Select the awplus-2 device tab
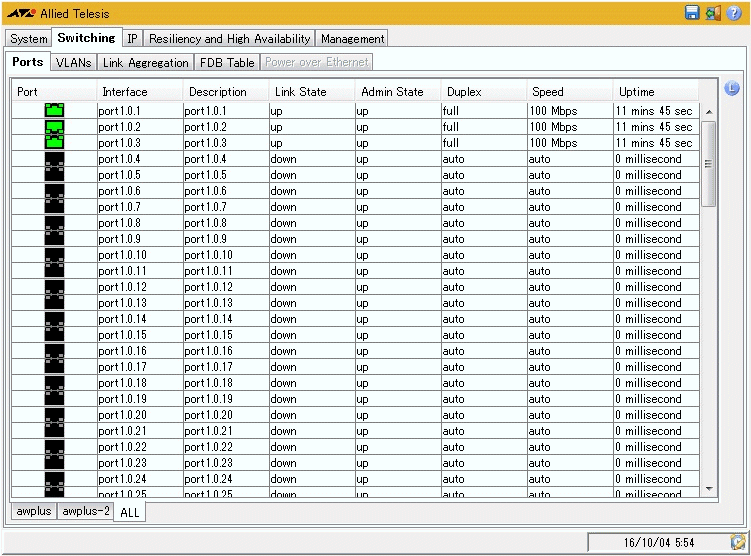The height and width of the screenshot is (556, 751). 84,511
